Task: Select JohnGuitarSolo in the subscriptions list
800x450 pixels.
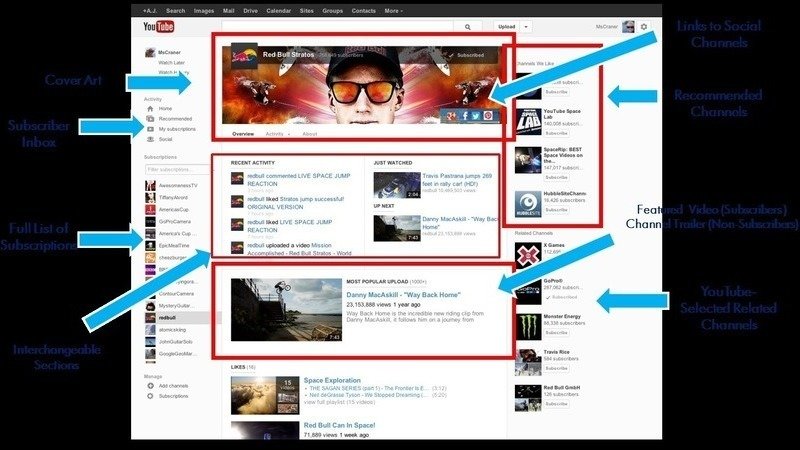Action: tap(177, 342)
